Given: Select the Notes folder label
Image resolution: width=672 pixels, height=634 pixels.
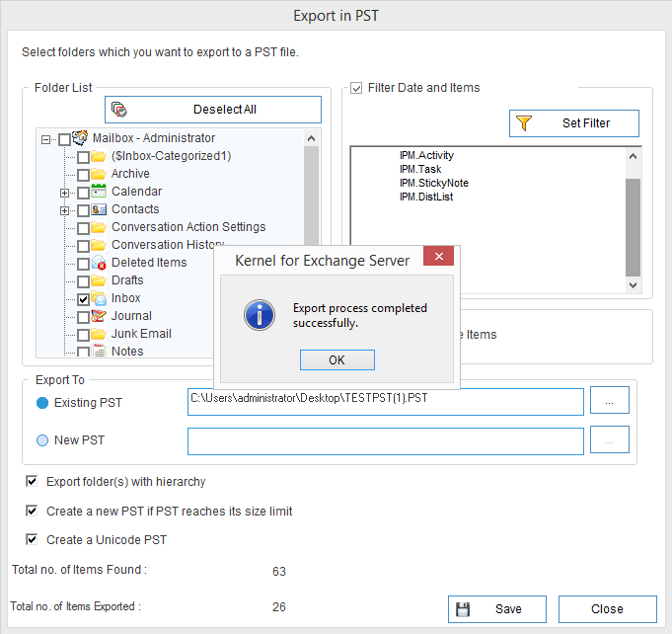Looking at the screenshot, I should [127, 352].
